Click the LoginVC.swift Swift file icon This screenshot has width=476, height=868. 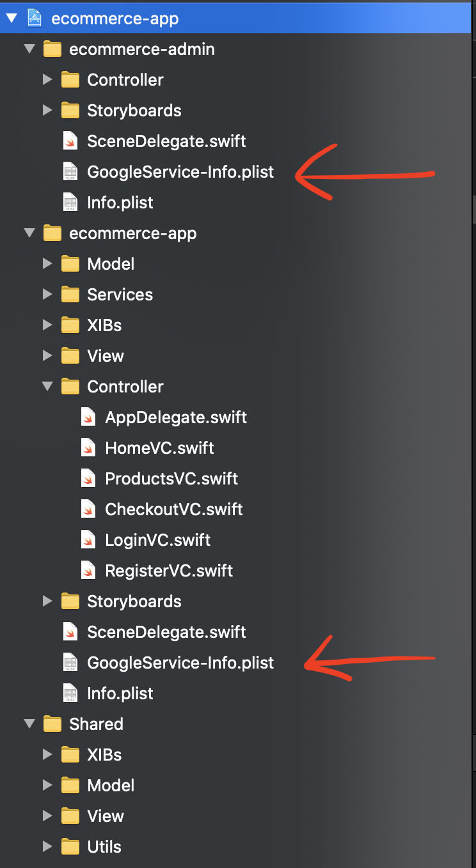(88, 540)
